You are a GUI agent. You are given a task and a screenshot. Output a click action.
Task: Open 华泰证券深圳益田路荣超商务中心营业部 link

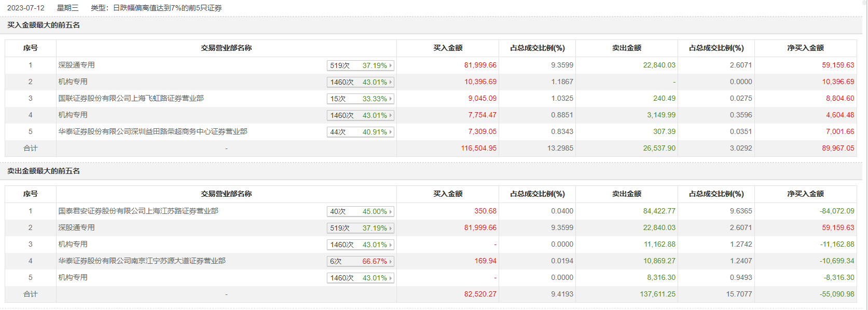(153, 131)
